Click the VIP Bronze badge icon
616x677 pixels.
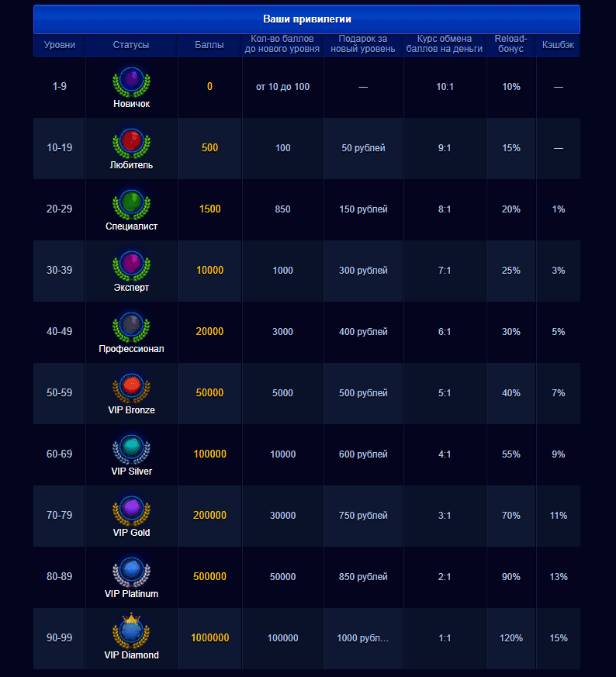[131, 387]
